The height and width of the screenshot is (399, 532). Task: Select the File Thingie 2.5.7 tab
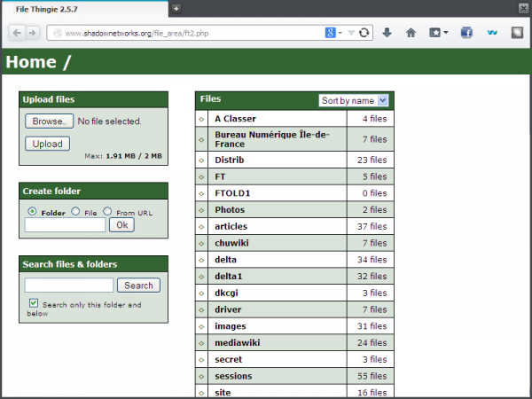(85, 9)
